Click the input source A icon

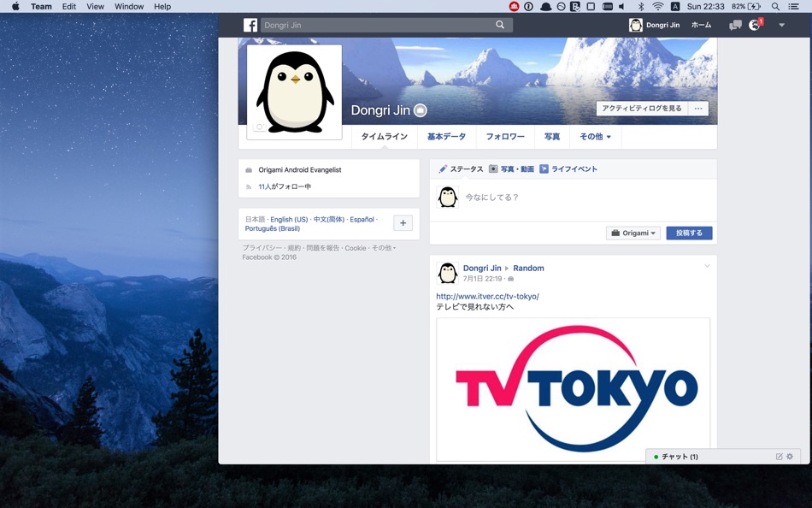point(674,6)
